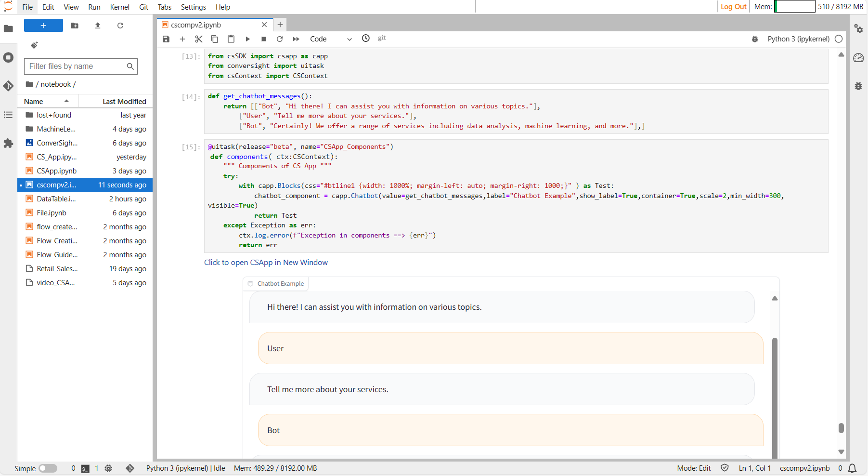Screen dimensions: 868x476
Task: Click the memory usage bar next to Mem
Action: coord(795,6)
